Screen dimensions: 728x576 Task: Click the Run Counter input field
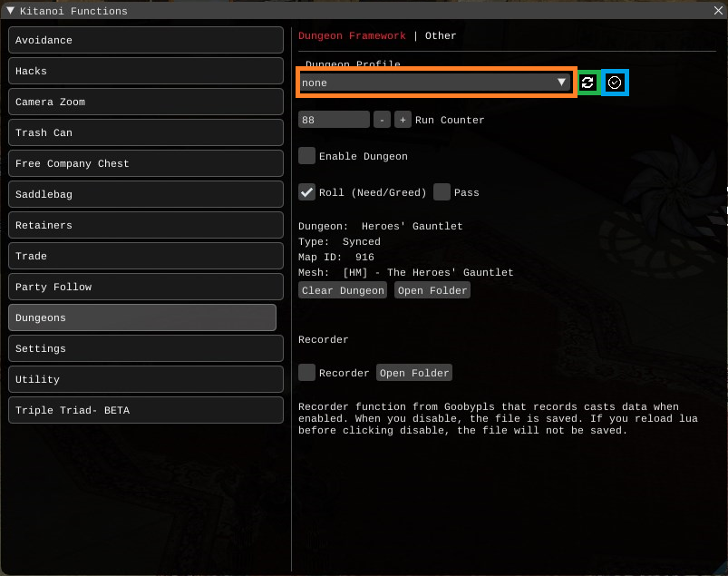(x=334, y=120)
